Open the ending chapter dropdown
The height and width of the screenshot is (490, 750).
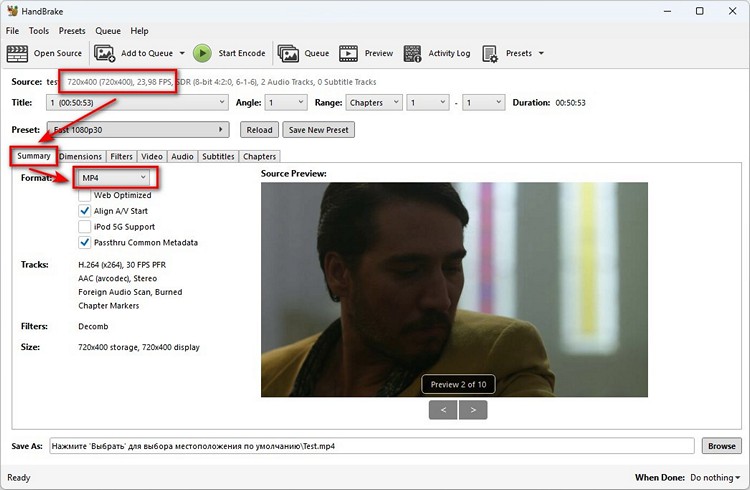pos(484,102)
